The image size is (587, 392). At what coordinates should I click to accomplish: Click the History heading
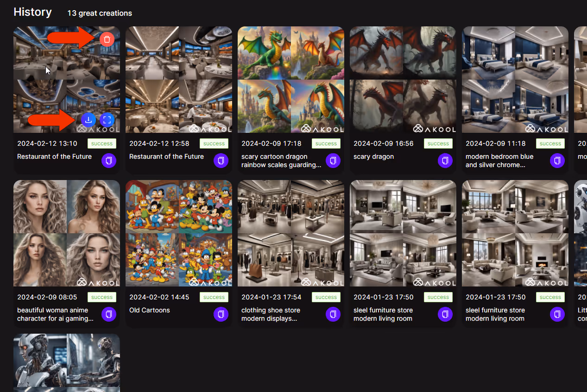(x=32, y=12)
